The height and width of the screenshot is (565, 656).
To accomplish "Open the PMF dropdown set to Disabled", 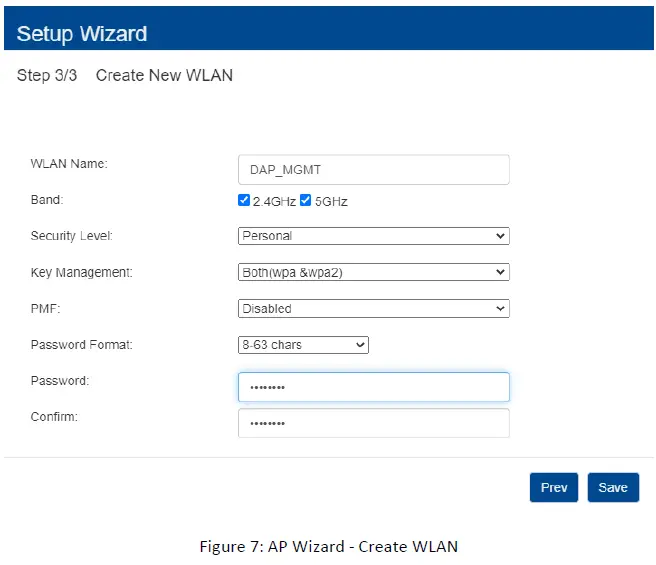I will point(373,309).
